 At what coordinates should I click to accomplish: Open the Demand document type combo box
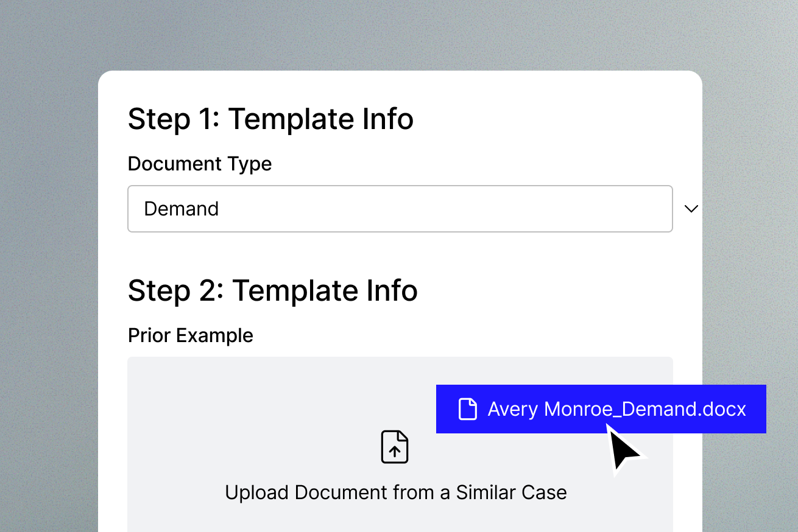pos(400,209)
